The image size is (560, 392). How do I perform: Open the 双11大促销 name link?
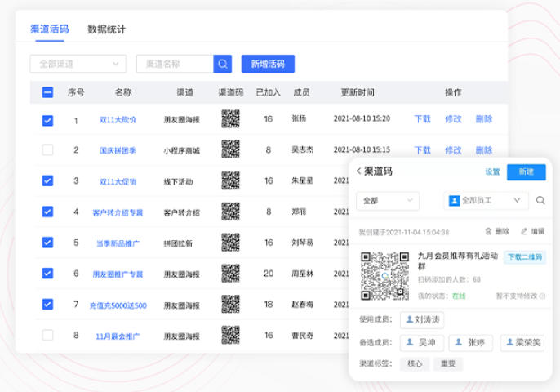tap(118, 182)
